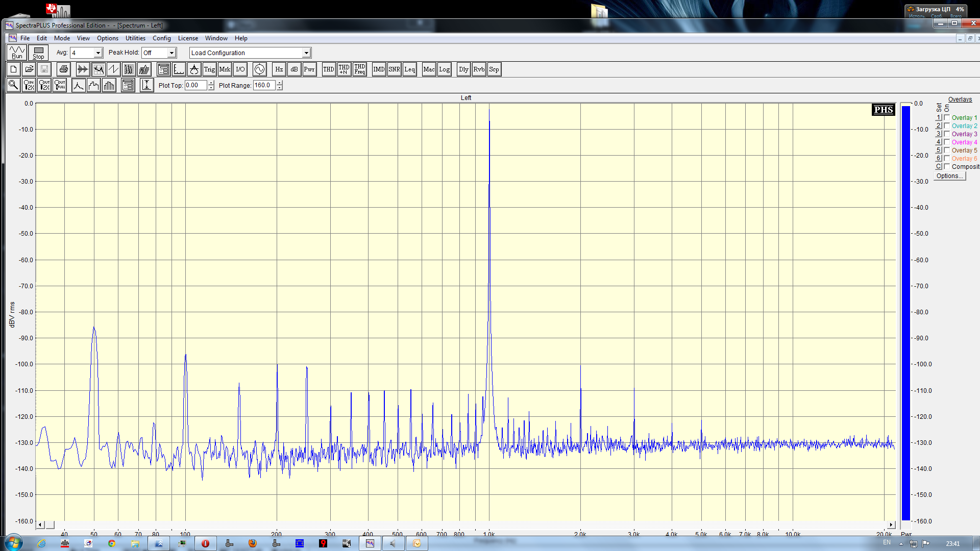Decrease Plot Range with the down arrow

(x=280, y=88)
